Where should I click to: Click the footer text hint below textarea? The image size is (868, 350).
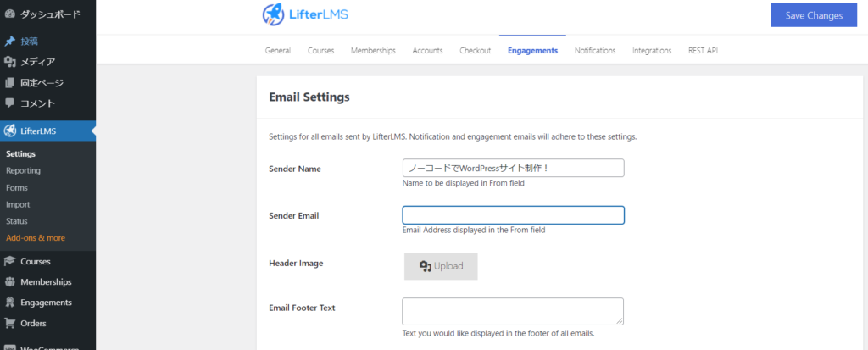pos(498,333)
